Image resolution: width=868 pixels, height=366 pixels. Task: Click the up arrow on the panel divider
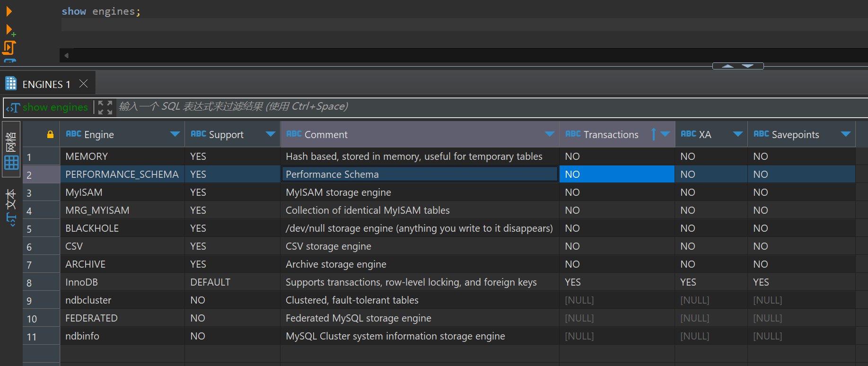pyautogui.click(x=728, y=66)
